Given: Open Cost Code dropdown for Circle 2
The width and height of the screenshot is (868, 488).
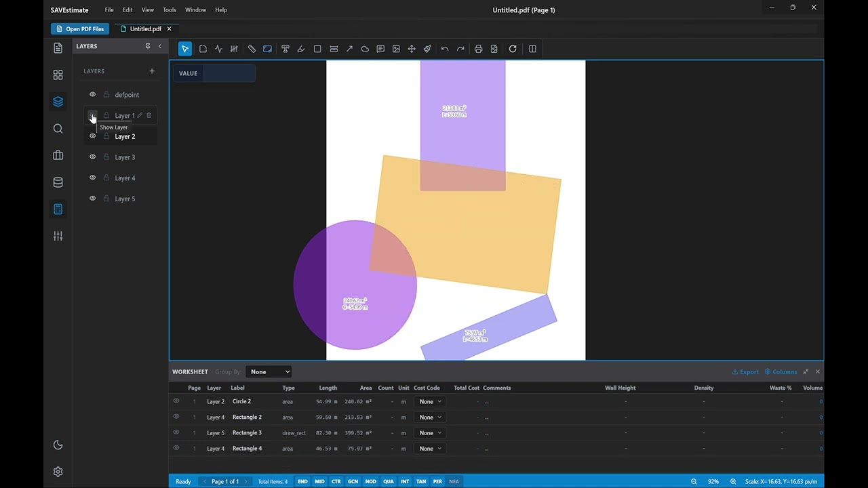Looking at the screenshot, I should coord(430,401).
